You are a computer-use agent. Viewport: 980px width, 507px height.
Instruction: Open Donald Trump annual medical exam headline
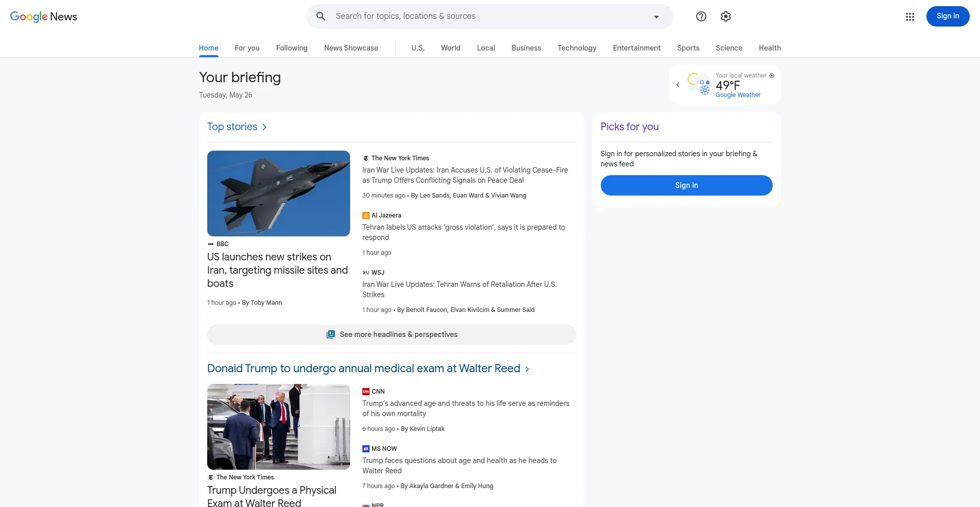click(363, 369)
